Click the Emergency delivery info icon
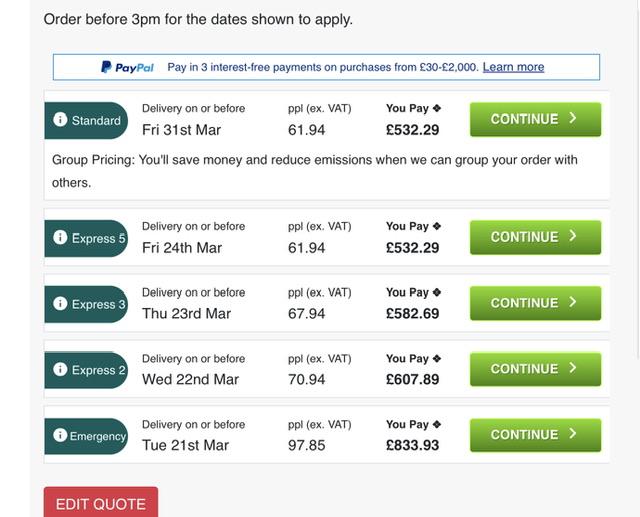 (60, 436)
